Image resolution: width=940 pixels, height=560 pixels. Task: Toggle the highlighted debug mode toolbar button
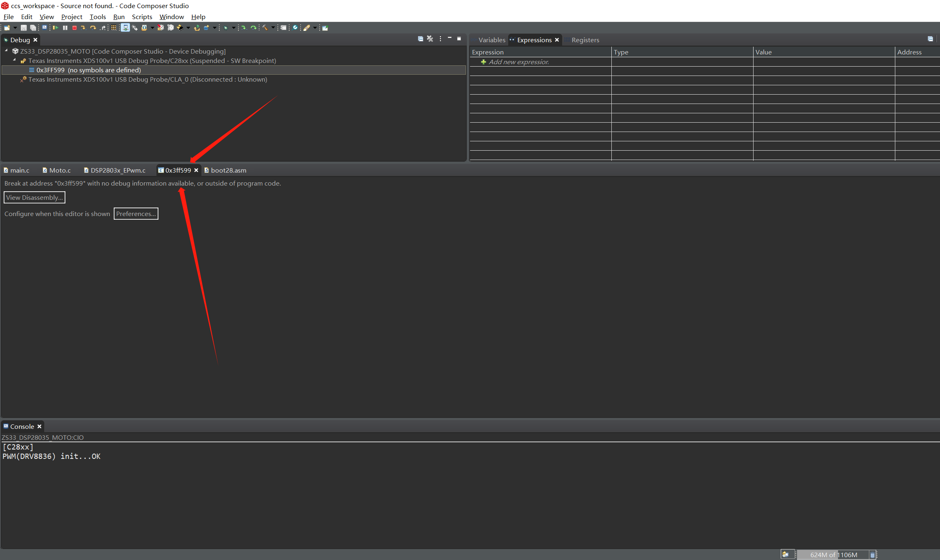click(125, 28)
